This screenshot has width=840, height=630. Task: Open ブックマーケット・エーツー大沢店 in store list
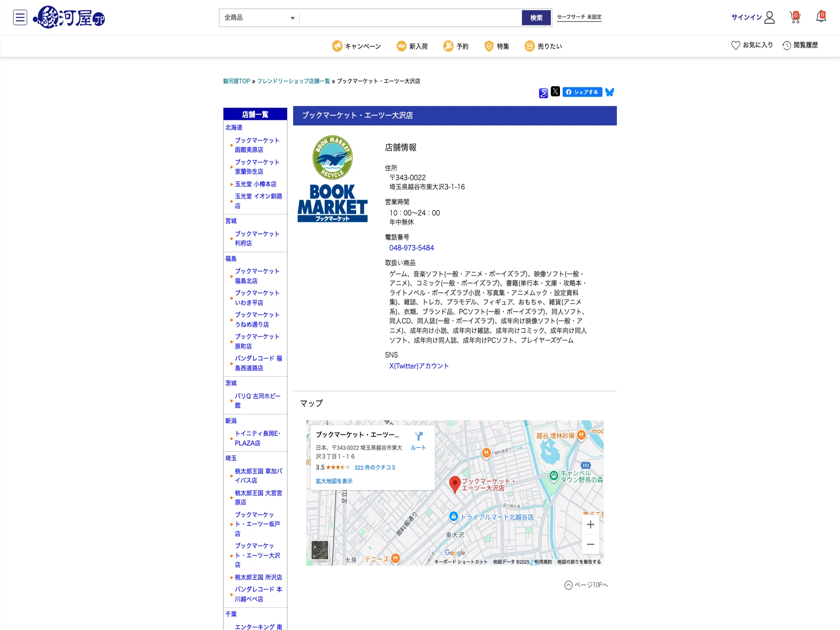257,555
